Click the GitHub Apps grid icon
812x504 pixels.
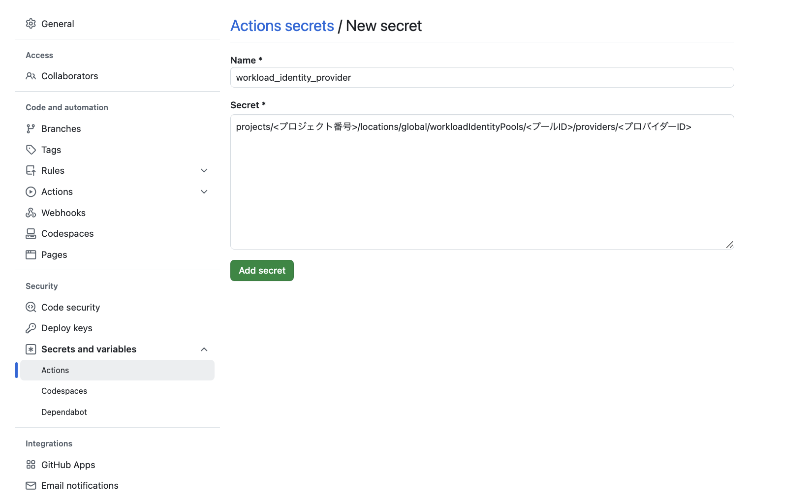pyautogui.click(x=31, y=465)
